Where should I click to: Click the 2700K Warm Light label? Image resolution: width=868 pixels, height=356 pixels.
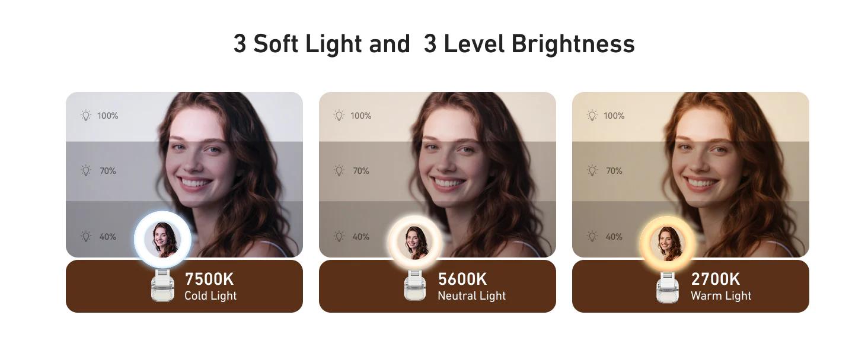tap(720, 287)
